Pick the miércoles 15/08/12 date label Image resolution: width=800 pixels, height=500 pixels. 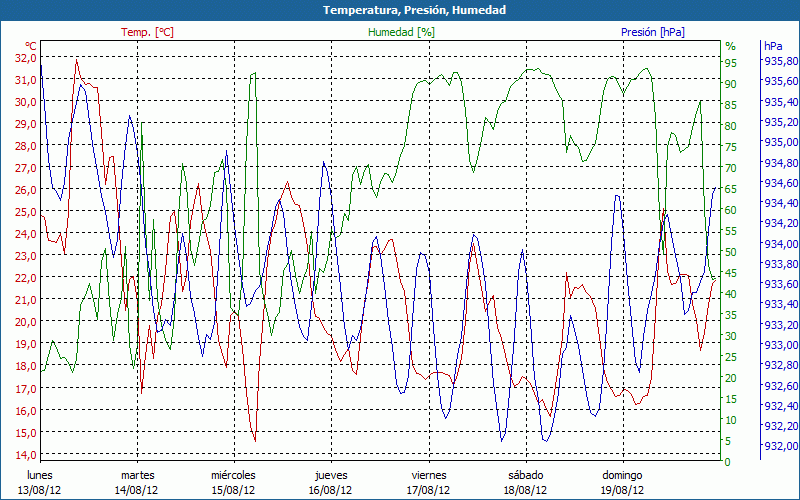click(234, 483)
